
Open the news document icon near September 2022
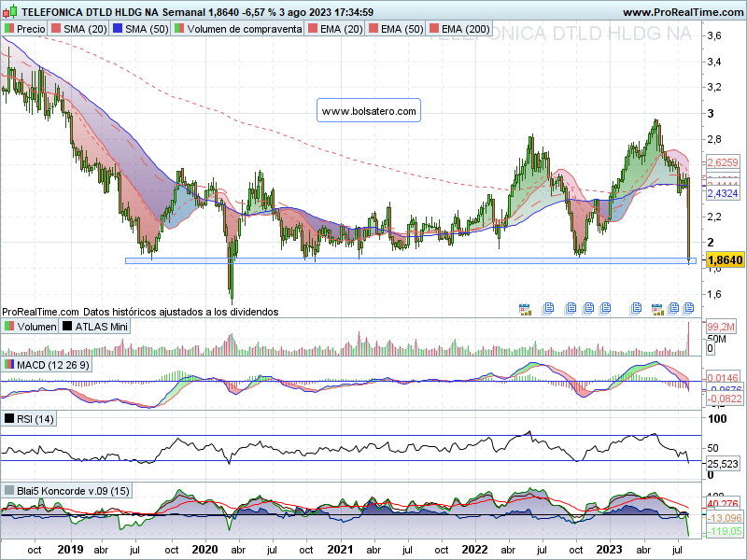click(571, 309)
